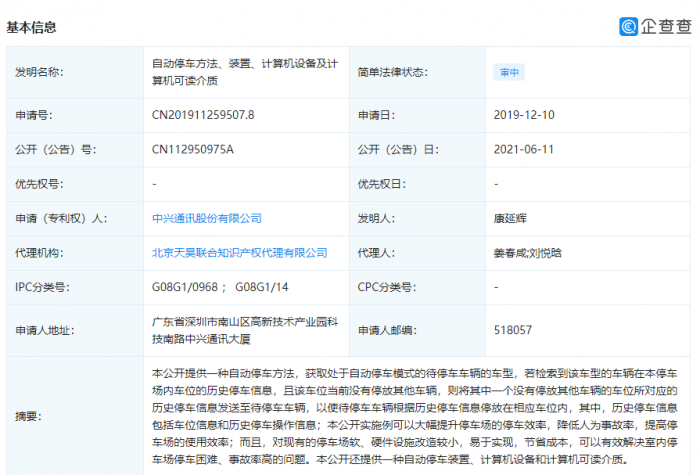The image size is (700, 475).
Task: Click the 申请人地址 label cell
Action: click(75, 330)
